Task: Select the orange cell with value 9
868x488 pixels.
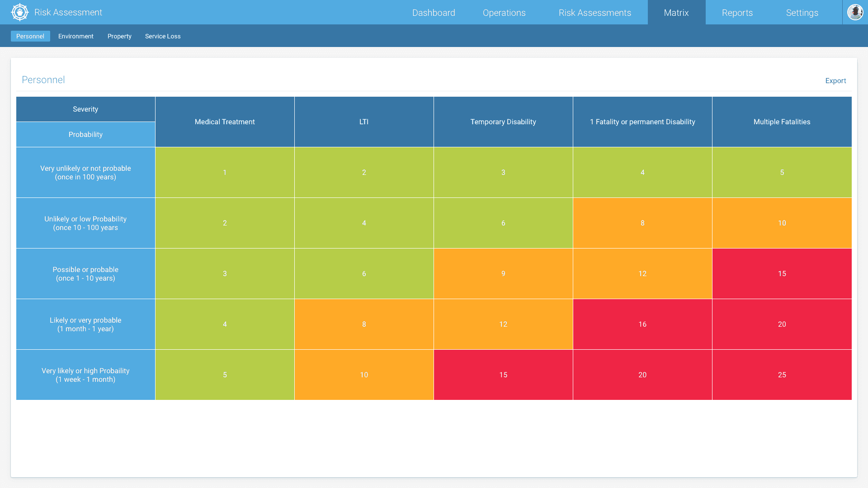Action: click(x=503, y=273)
